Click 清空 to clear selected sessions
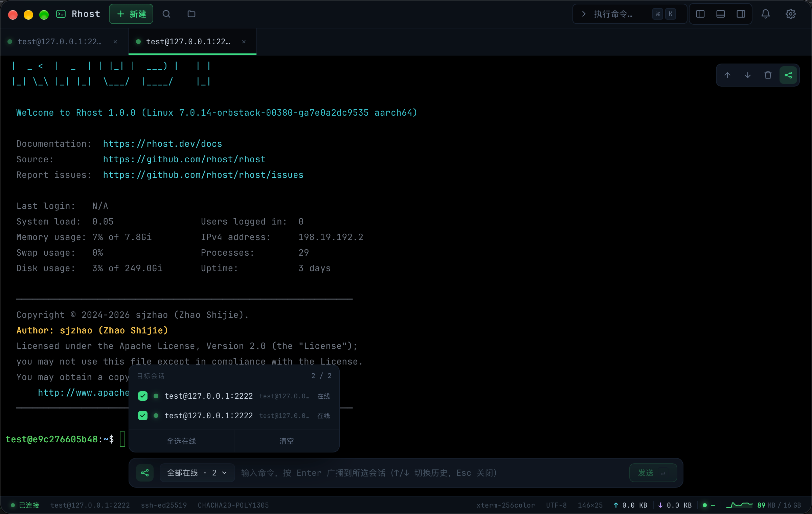Screen dimensions: 812x514 coord(287,441)
